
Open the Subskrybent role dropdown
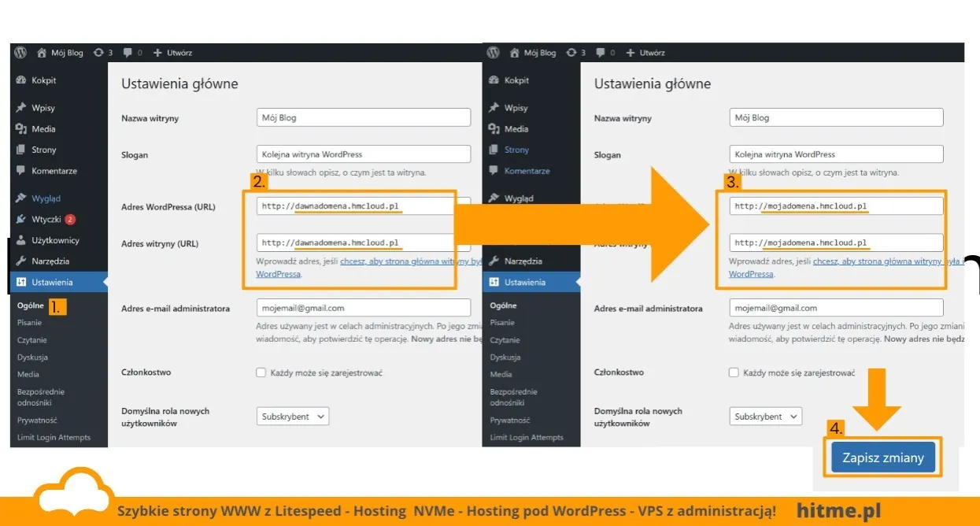coord(292,416)
